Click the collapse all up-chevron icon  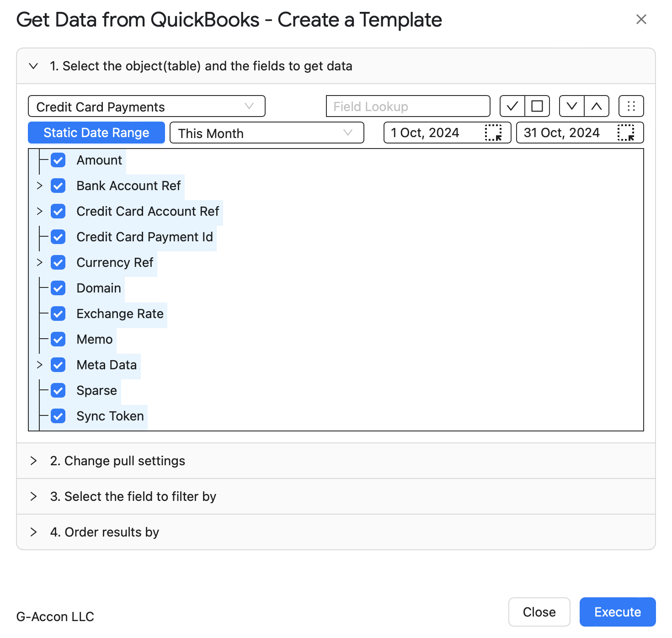[x=597, y=106]
